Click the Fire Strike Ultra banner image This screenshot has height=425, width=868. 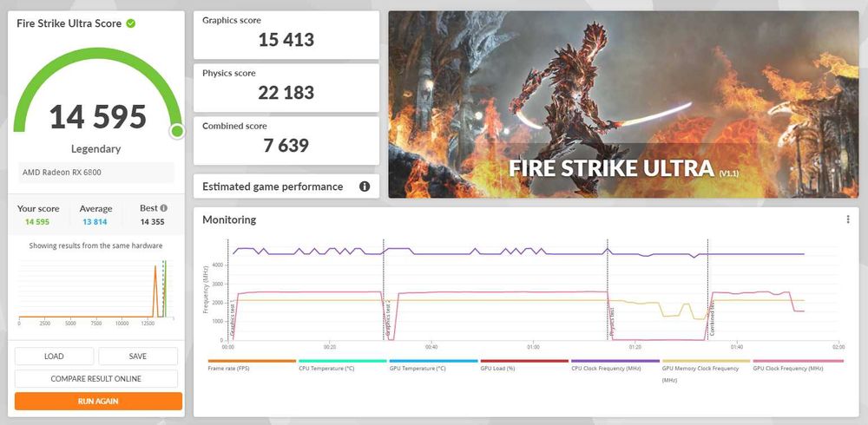[623, 105]
